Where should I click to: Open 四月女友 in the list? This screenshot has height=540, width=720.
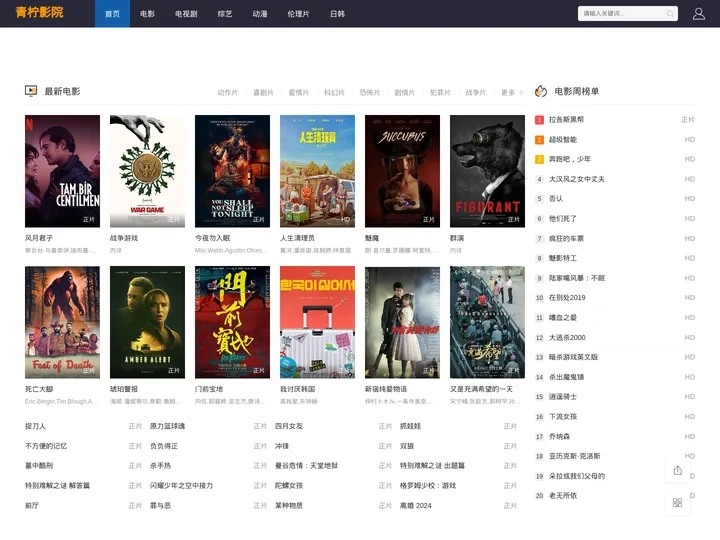(289, 426)
